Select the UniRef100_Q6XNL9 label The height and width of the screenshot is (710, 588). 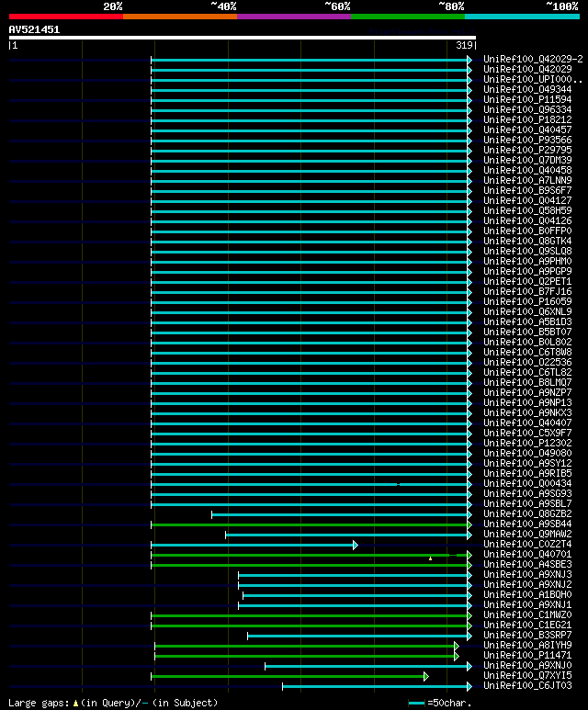[527, 312]
